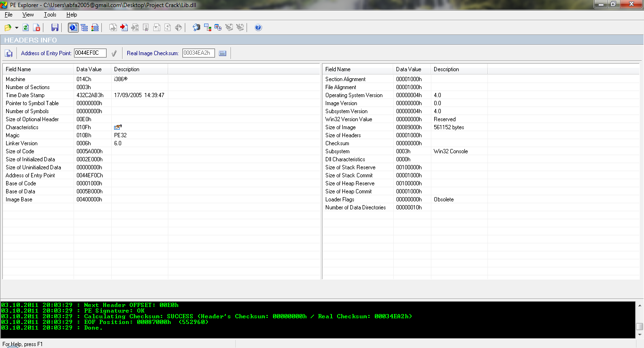Select the Size of Optional Header row
This screenshot has height=348, width=644.
click(x=162, y=119)
